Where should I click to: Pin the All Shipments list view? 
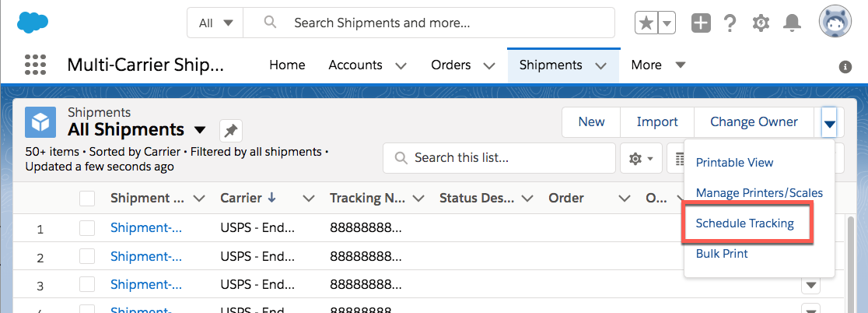(x=230, y=130)
